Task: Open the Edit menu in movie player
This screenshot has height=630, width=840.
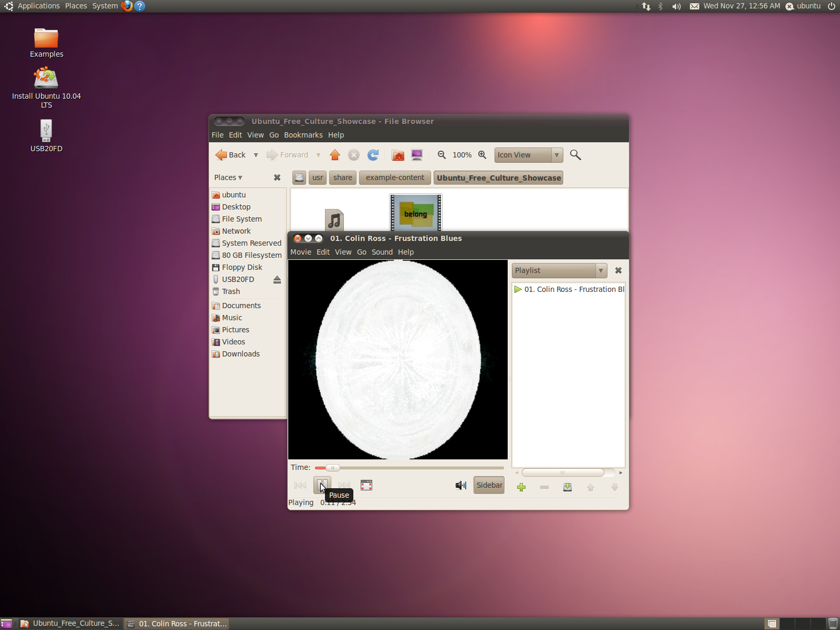Action: 323,252
